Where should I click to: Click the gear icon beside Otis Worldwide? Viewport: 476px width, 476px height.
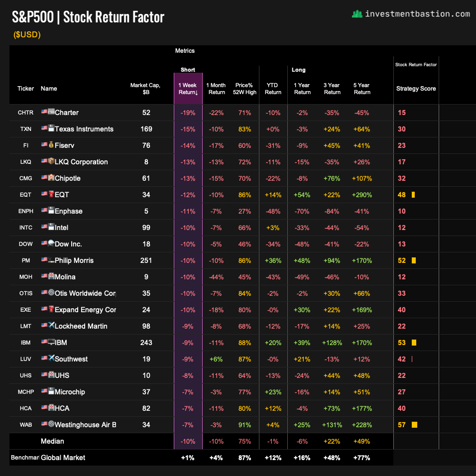pos(51,292)
